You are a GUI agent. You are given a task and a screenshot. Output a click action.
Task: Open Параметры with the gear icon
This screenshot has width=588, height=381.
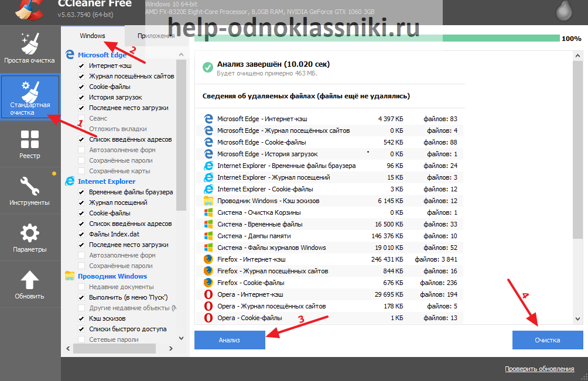(29, 238)
